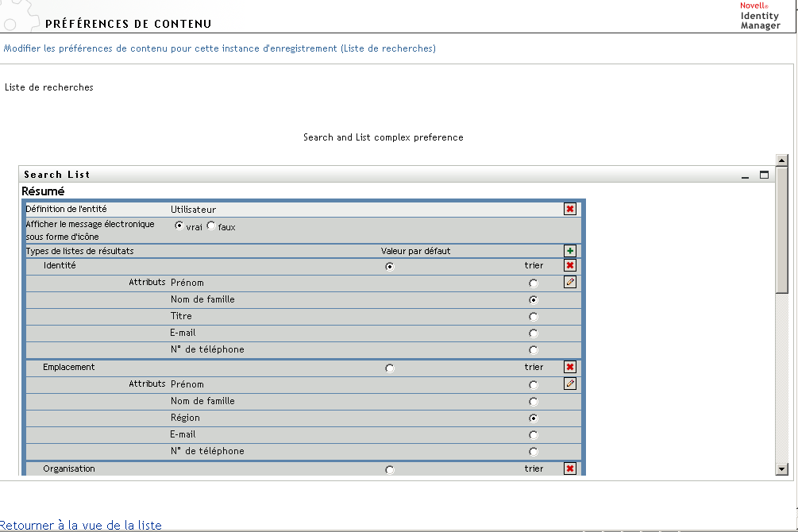
Task: Delete the Utilisateur entity definition row
Action: [570, 209]
